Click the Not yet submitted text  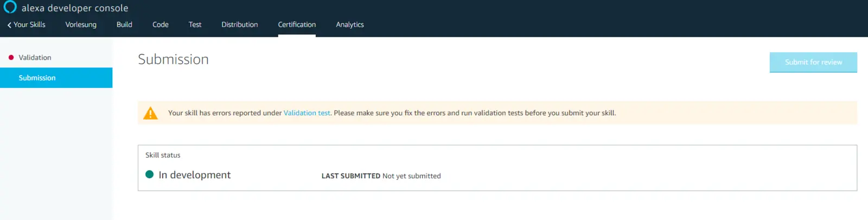tap(411, 176)
